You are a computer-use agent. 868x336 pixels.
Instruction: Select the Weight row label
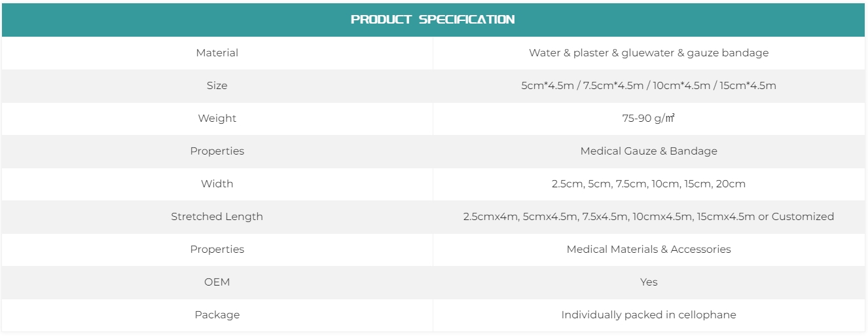pos(217,119)
